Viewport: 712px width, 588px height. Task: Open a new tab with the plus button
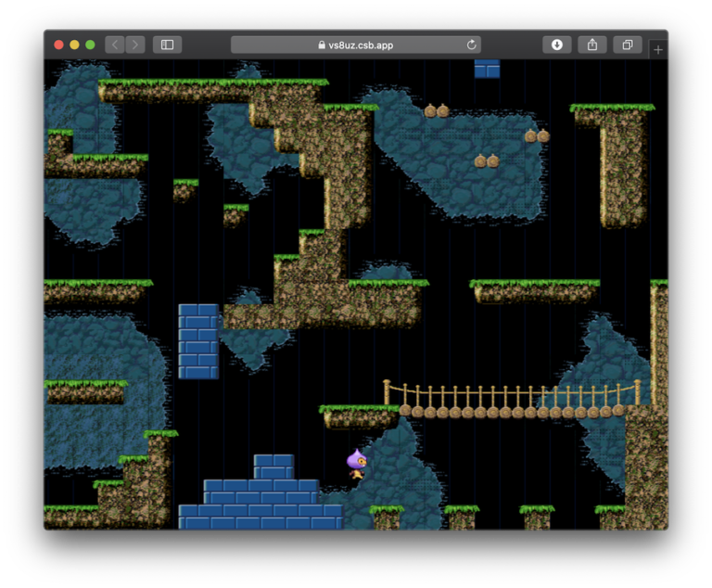point(658,49)
